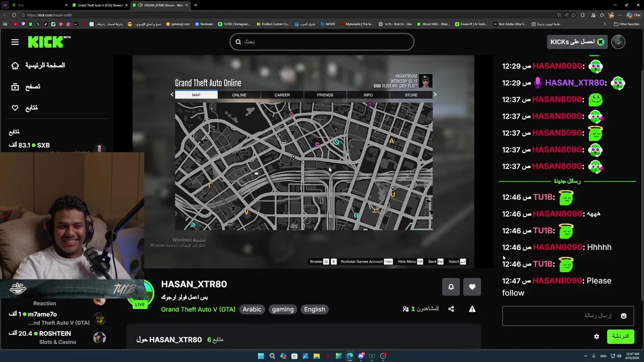Send message with the green chat button
The width and height of the screenshot is (644, 362).
620,336
